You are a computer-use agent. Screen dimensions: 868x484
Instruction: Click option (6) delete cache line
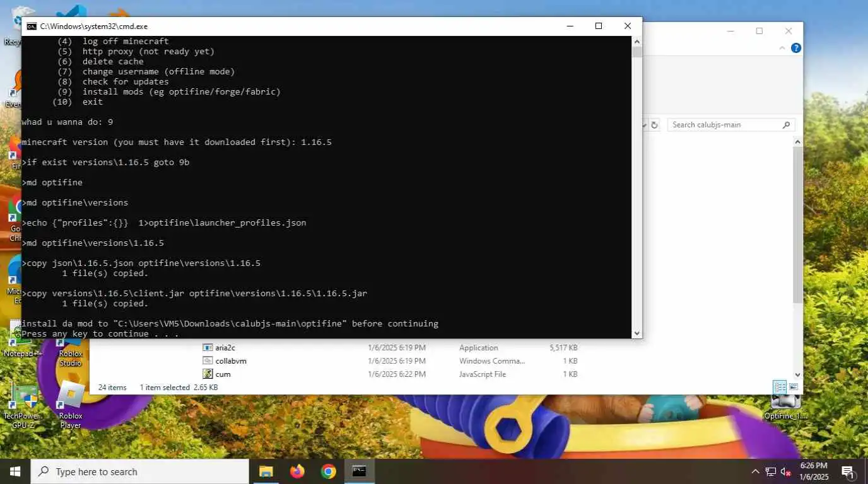pyautogui.click(x=101, y=61)
